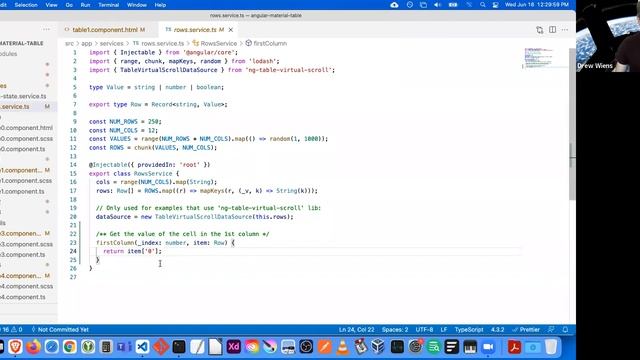Change the file encoding via 'UTF-8'
This screenshot has width=640, height=360.
tap(424, 329)
